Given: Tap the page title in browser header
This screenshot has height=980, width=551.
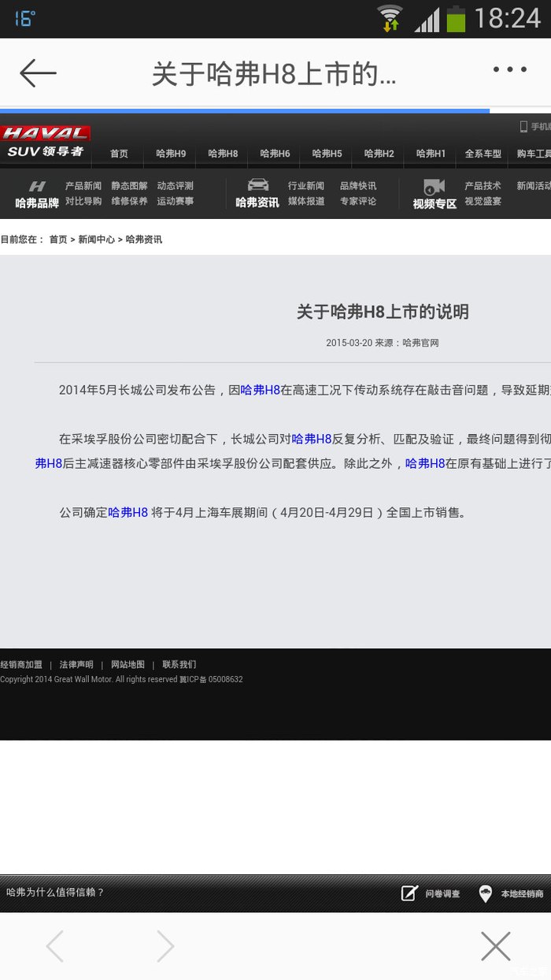Looking at the screenshot, I should (x=274, y=74).
